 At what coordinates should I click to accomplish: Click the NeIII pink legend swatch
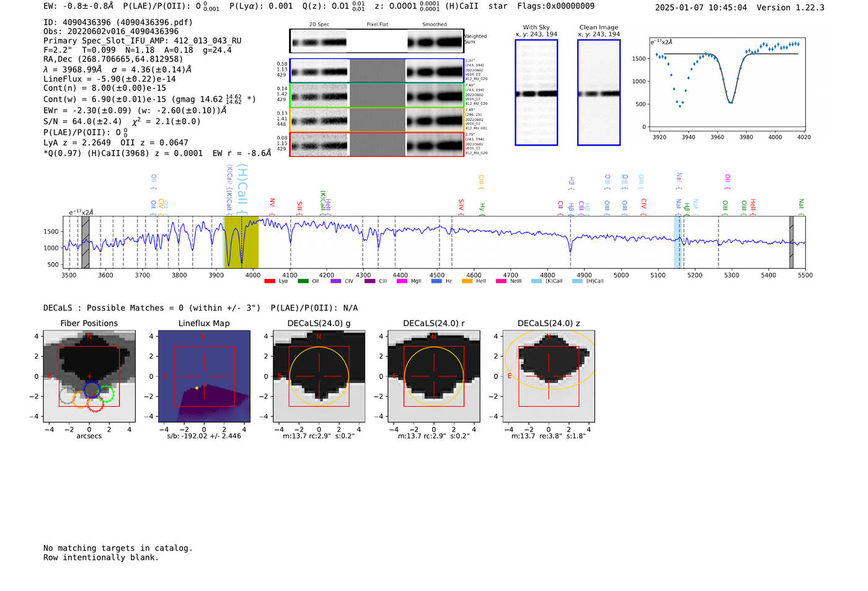tap(501, 281)
